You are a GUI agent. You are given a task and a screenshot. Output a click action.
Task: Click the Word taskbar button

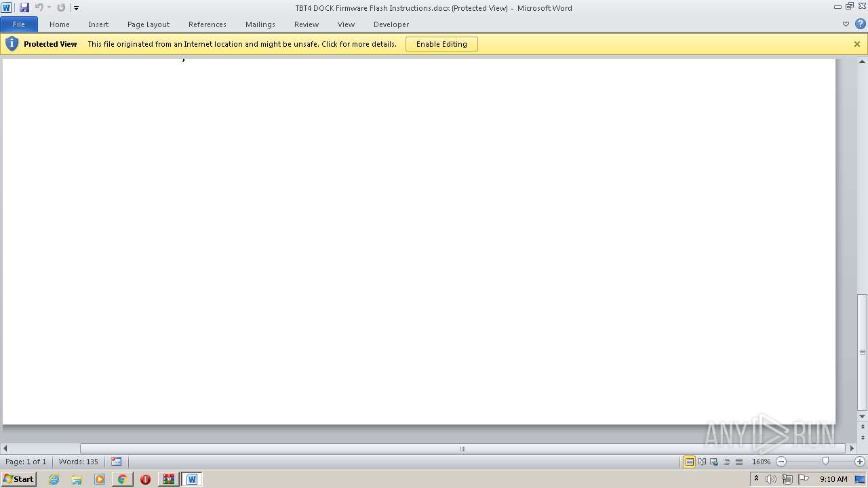[x=192, y=479]
